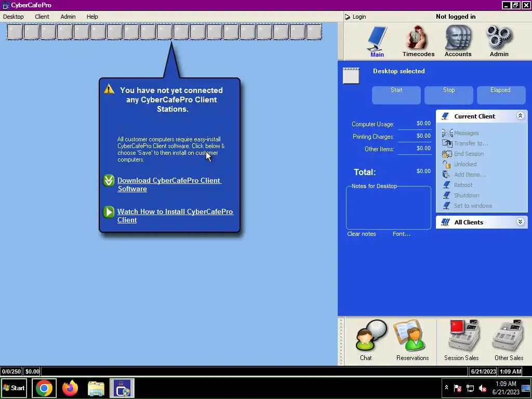Expand the All Clients panel
This screenshot has height=399, width=532.
[x=520, y=222]
